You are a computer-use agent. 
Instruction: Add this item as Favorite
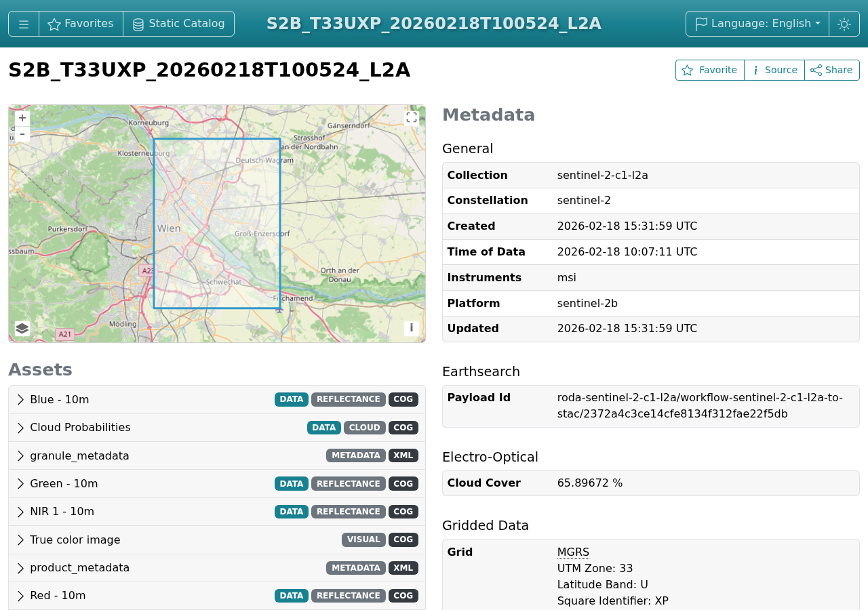(710, 70)
